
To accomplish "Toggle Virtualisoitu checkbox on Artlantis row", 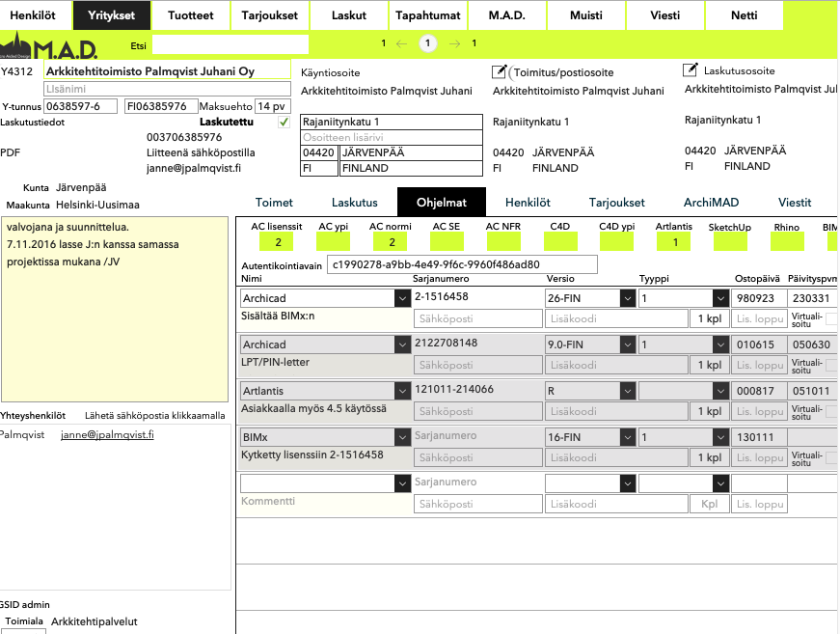I will click(831, 411).
